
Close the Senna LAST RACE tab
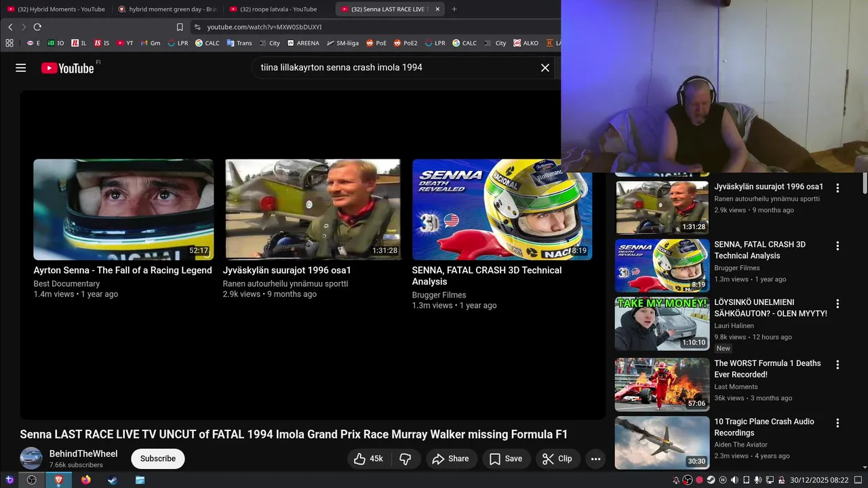point(437,9)
